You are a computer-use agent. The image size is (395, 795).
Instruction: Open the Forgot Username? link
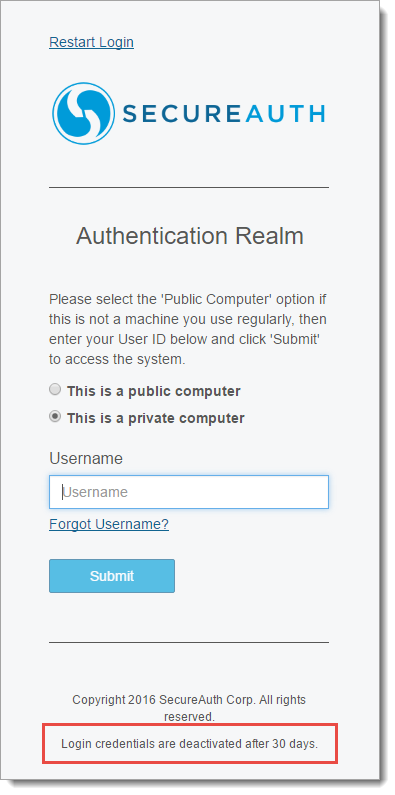click(x=109, y=524)
